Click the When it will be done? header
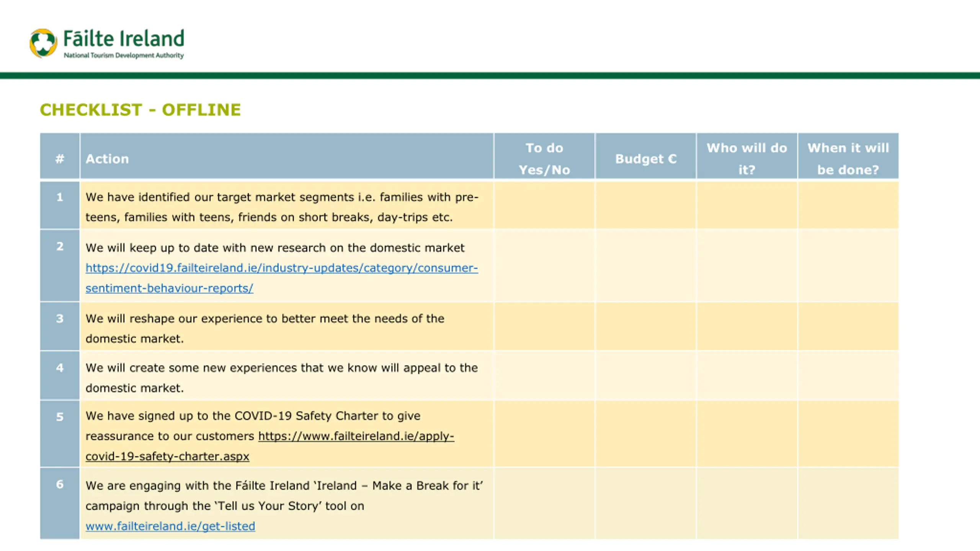The height and width of the screenshot is (551, 980). 848,159
